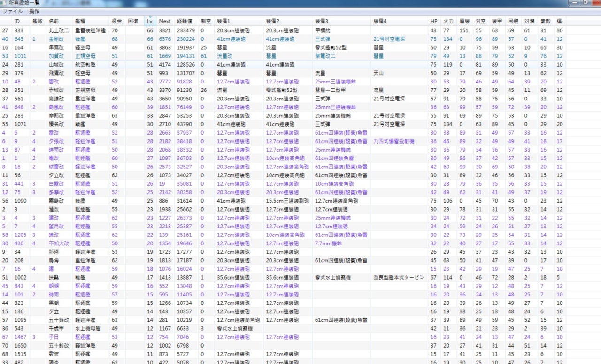The image size is (601, 364).
Task: Open the 操作 menu
Action: (34, 11)
